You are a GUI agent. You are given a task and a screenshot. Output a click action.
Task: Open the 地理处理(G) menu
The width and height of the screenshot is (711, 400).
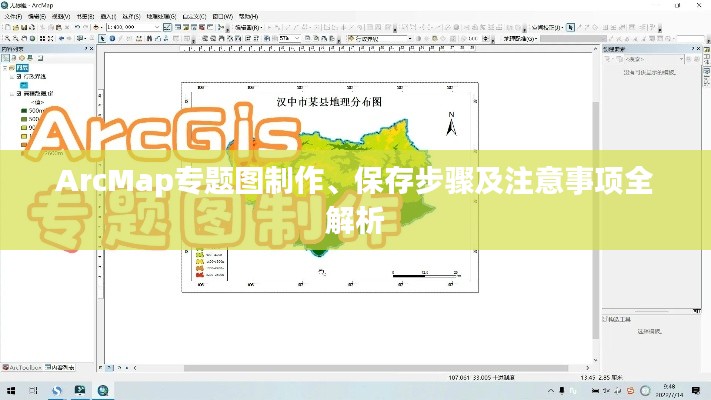(161, 17)
